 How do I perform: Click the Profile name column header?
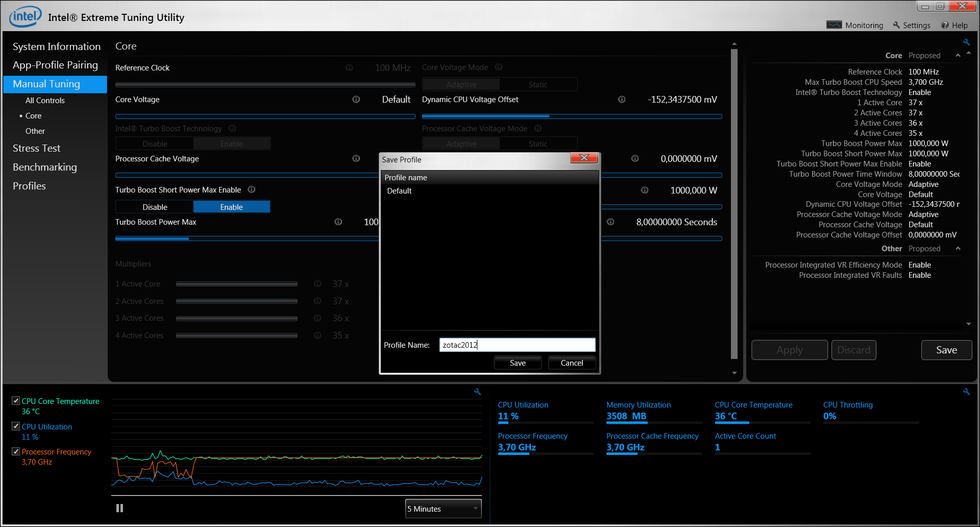pyautogui.click(x=490, y=177)
